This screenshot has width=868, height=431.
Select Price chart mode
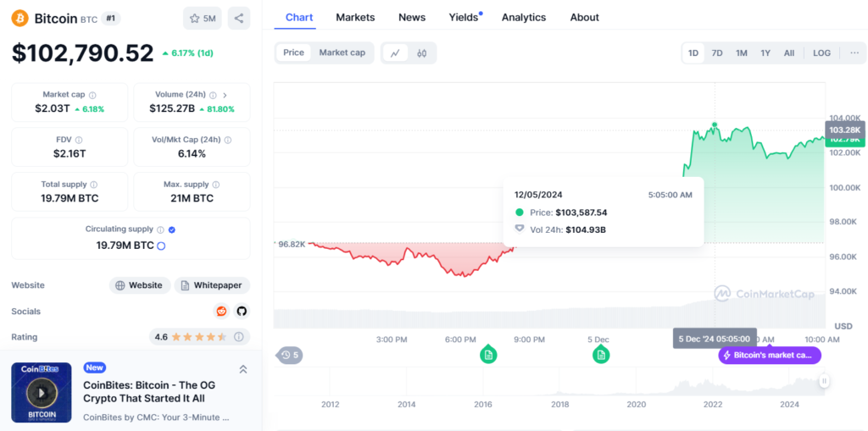[294, 52]
